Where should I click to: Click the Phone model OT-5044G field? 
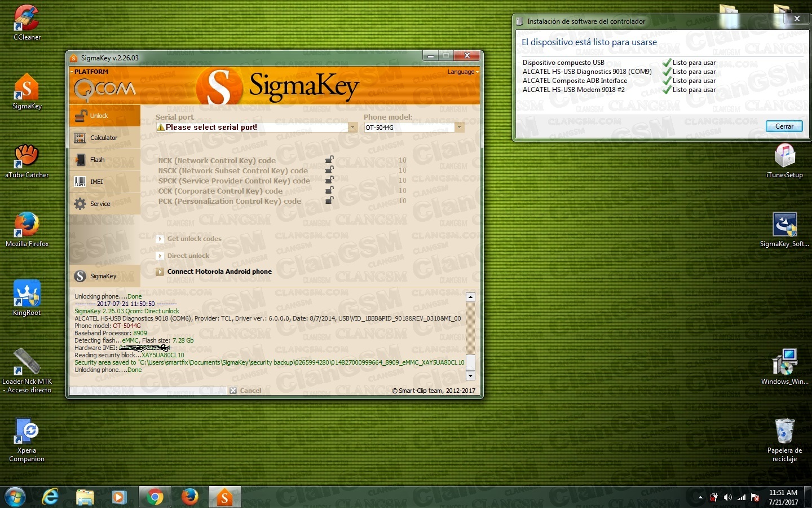tap(409, 128)
